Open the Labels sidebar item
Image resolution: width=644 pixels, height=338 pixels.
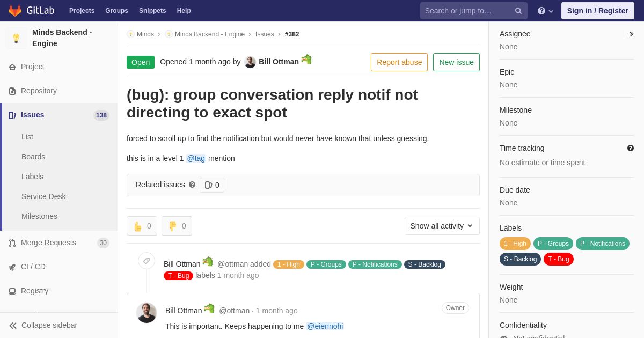[x=33, y=177]
